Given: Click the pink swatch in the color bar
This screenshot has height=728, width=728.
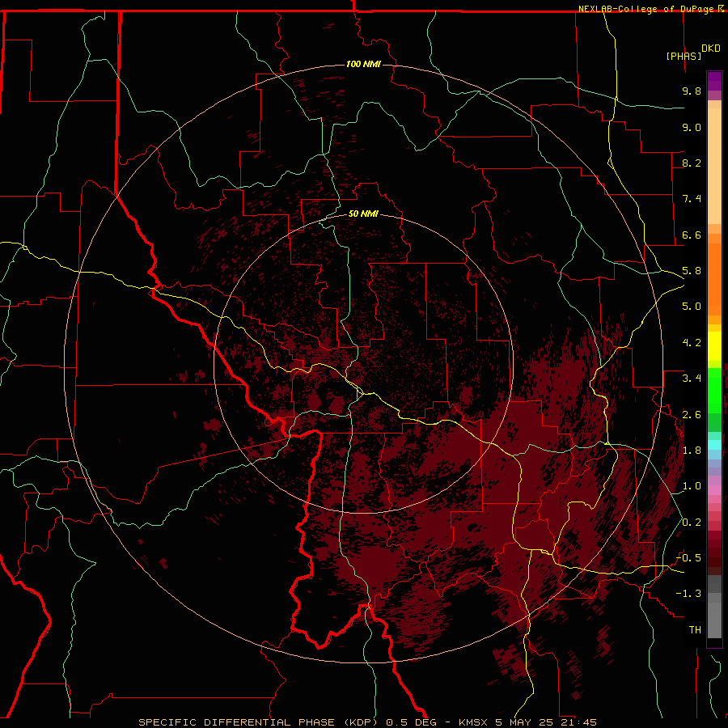Looking at the screenshot, I should [x=714, y=490].
